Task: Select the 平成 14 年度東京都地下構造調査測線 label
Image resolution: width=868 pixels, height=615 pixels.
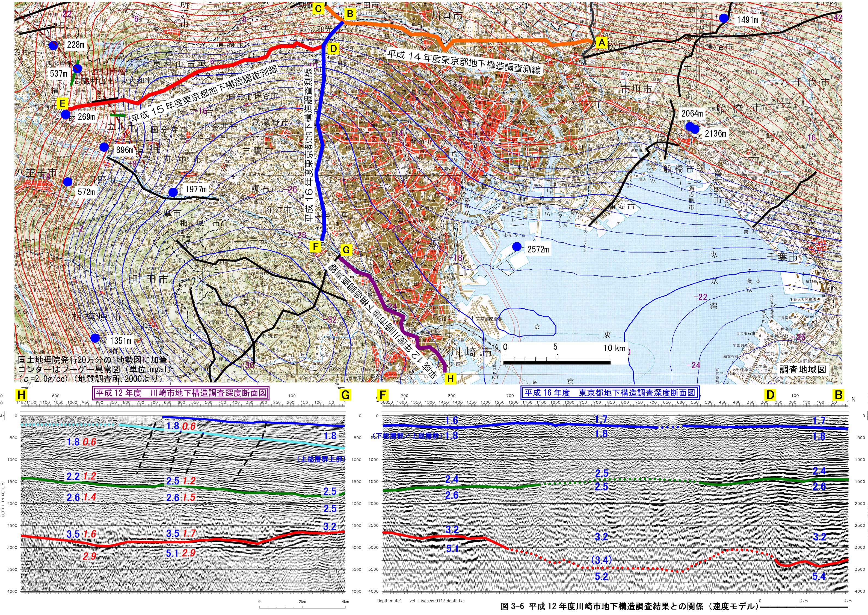Action: pos(465,62)
